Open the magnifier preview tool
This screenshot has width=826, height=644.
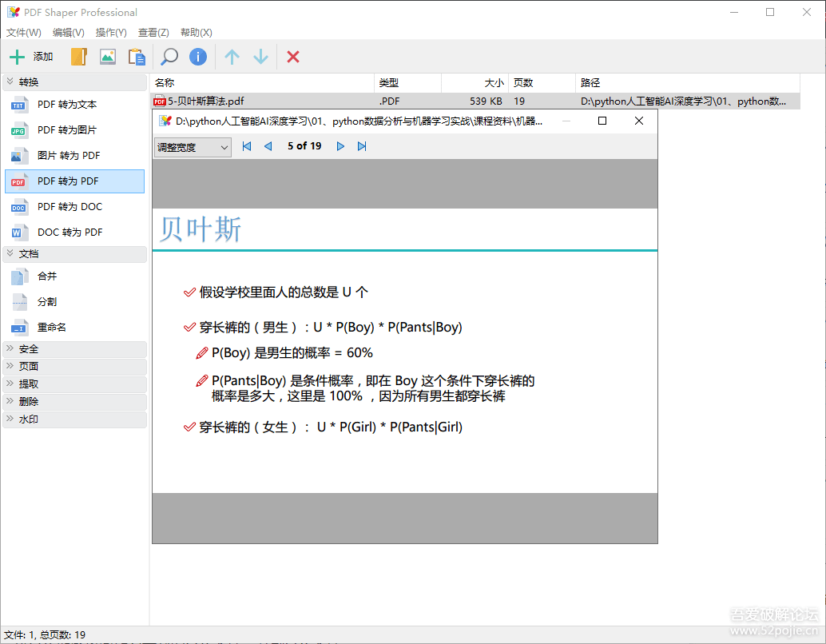(x=169, y=57)
